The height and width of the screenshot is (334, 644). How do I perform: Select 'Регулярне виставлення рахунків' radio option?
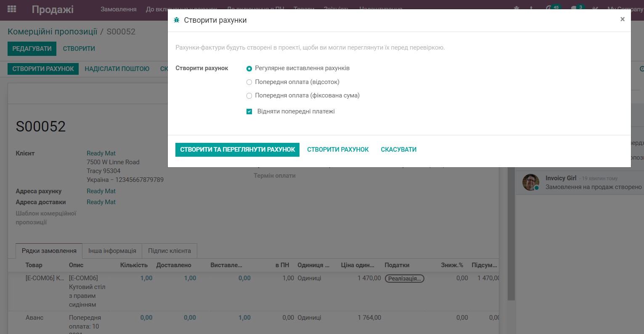(x=249, y=68)
